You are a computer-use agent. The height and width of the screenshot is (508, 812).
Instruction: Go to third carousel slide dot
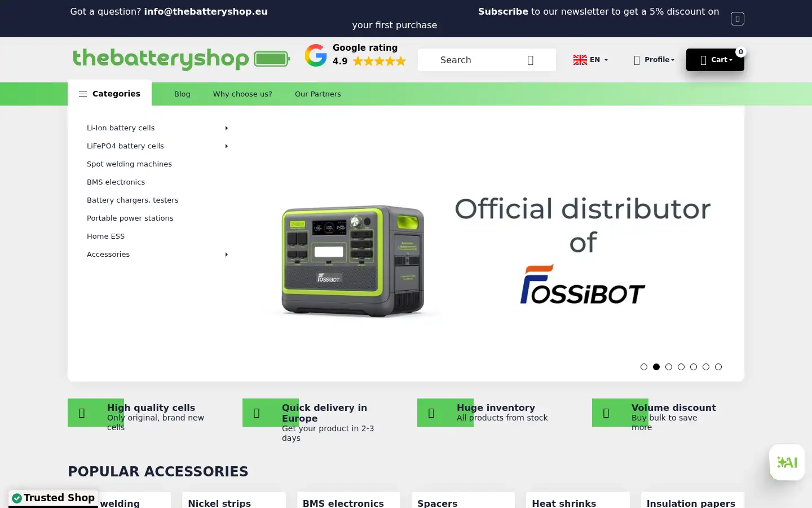coord(669,367)
